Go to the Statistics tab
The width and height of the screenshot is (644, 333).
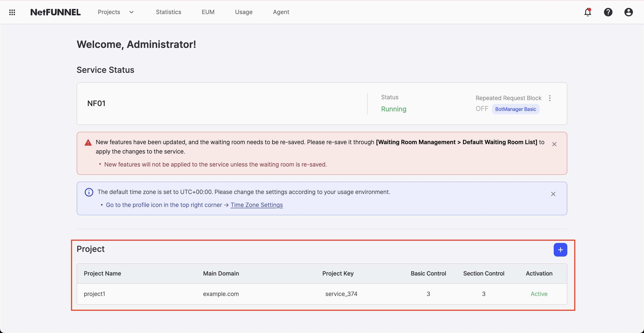click(x=168, y=12)
